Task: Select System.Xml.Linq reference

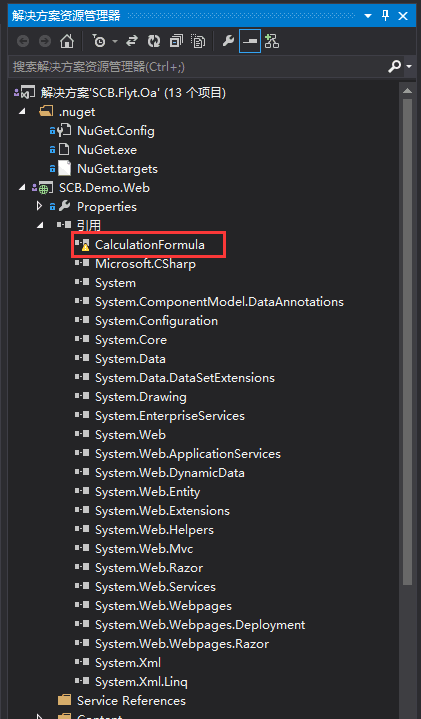Action: point(142,682)
